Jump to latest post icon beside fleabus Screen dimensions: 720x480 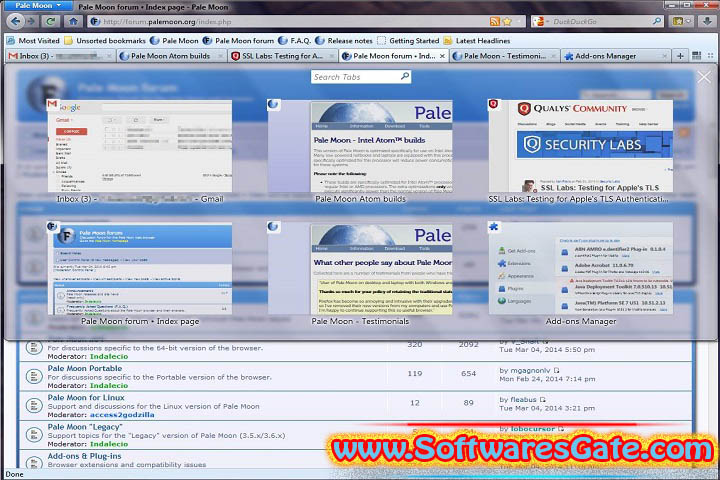point(543,400)
